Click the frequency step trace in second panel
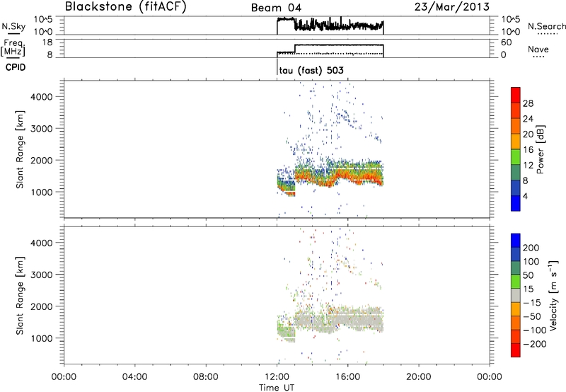Viewport: 566px width, 392px height. [330, 50]
